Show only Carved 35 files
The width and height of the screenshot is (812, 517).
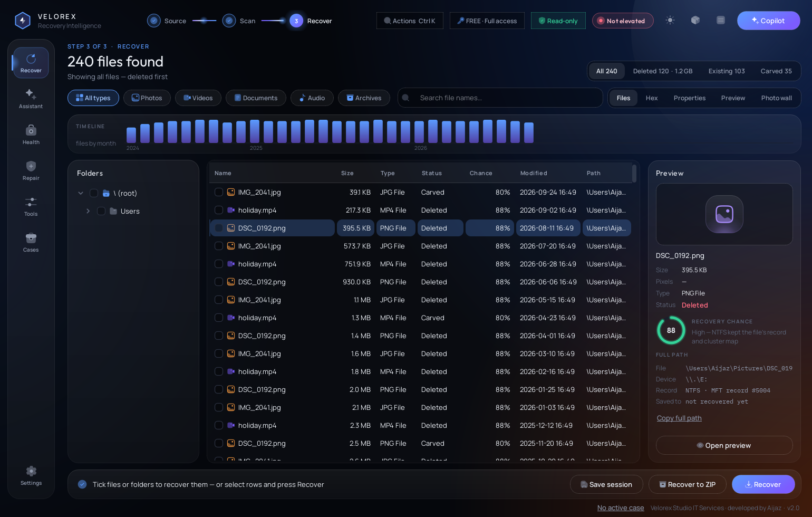[x=776, y=71]
